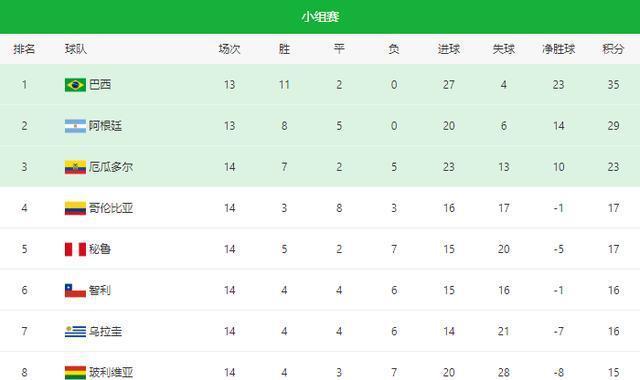Click the 净胜球 column header

pos(558,49)
